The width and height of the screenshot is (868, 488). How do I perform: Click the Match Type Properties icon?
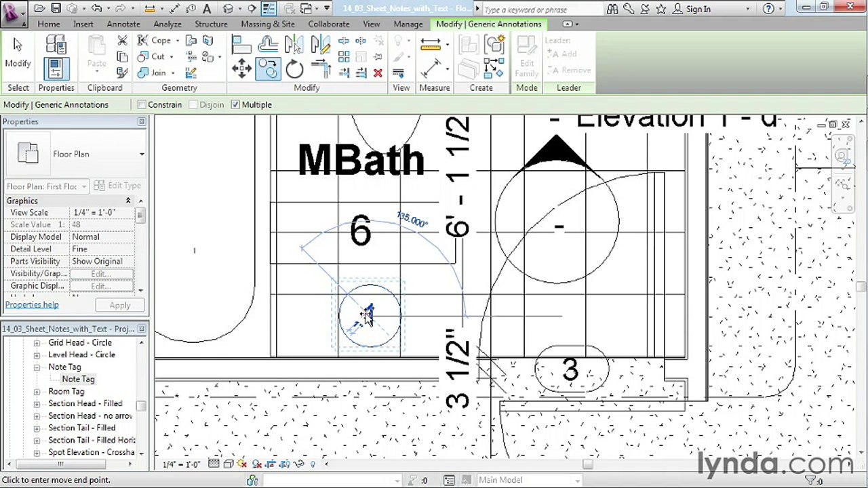[x=122, y=72]
